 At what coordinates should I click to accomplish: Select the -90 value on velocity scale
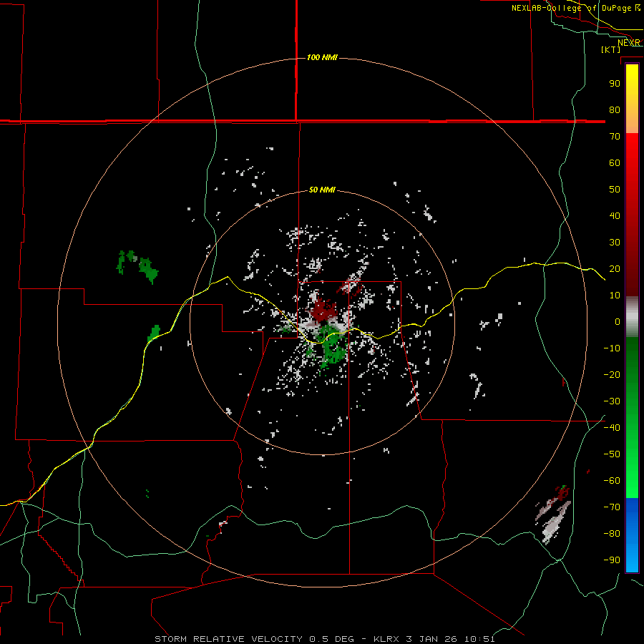tap(612, 560)
